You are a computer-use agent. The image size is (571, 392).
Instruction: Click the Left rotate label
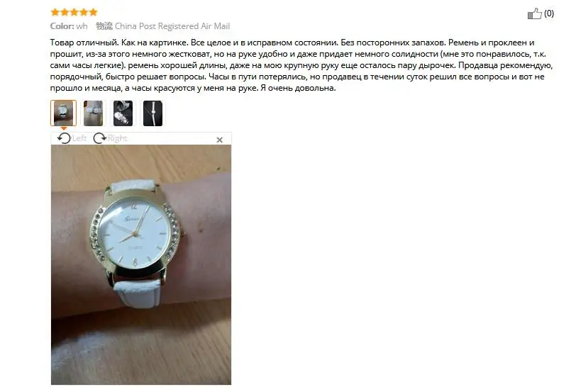[x=79, y=138]
